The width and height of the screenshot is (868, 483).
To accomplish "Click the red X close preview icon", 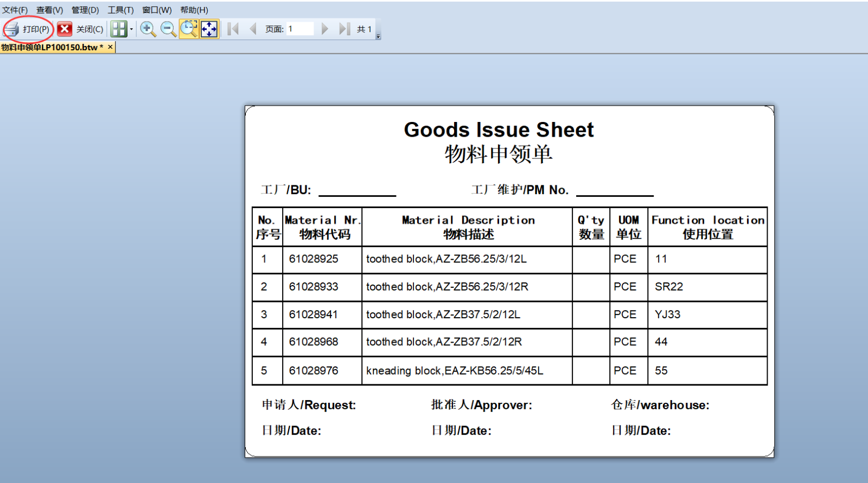I will pyautogui.click(x=65, y=29).
